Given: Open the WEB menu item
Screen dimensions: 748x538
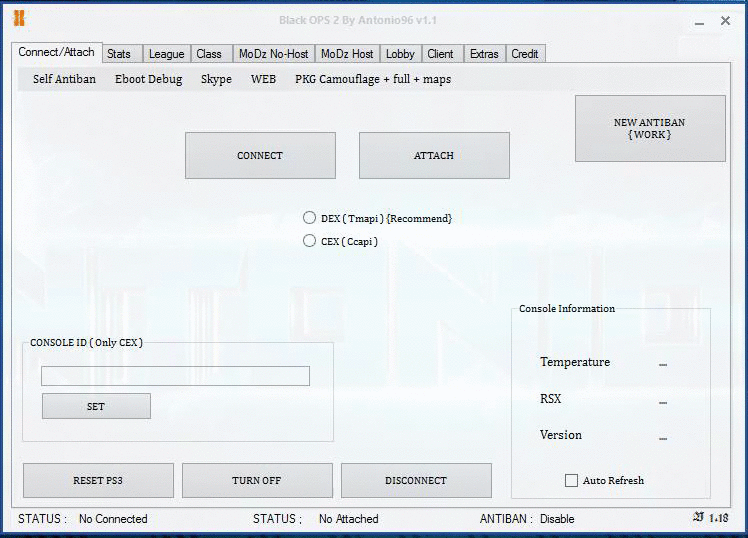Looking at the screenshot, I should tap(263, 79).
